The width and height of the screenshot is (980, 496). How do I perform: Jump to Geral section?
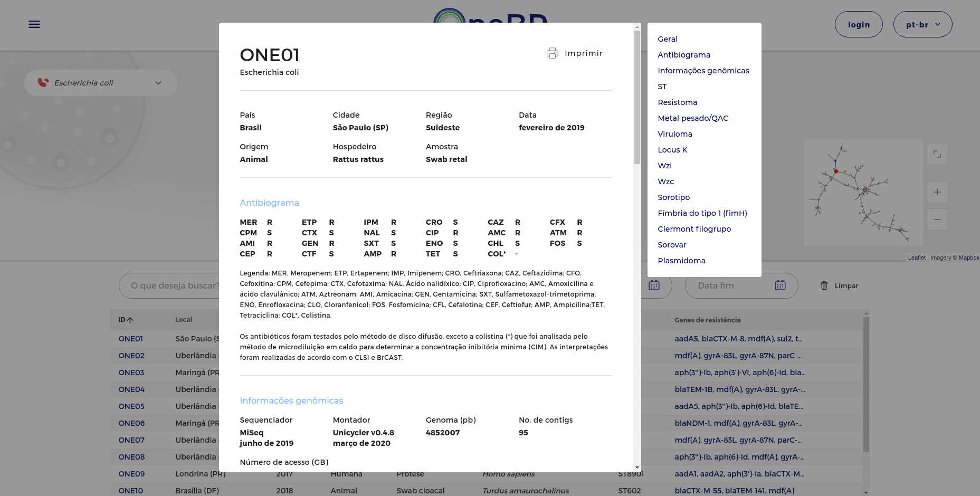coord(668,39)
